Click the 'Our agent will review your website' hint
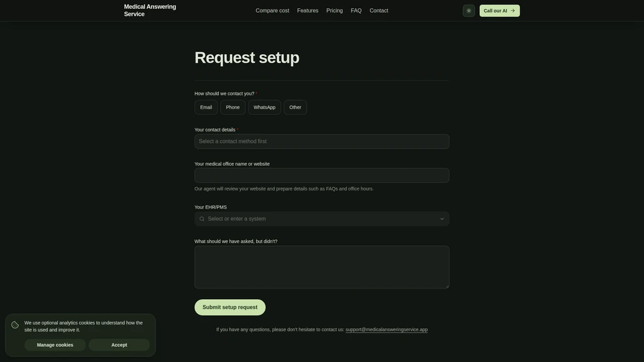This screenshot has height=362, width=644. (284, 189)
